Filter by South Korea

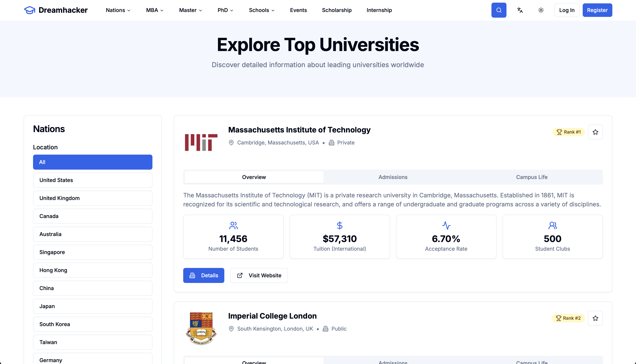[93, 324]
